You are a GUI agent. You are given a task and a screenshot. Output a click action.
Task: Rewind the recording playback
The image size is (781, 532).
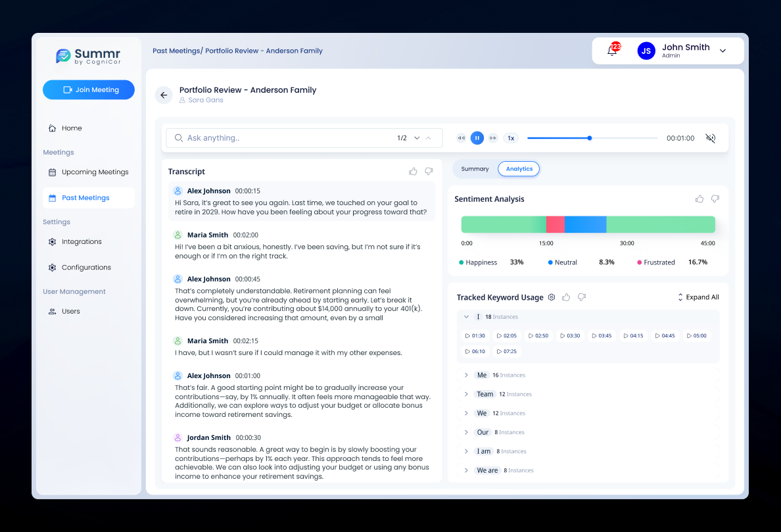pos(461,138)
